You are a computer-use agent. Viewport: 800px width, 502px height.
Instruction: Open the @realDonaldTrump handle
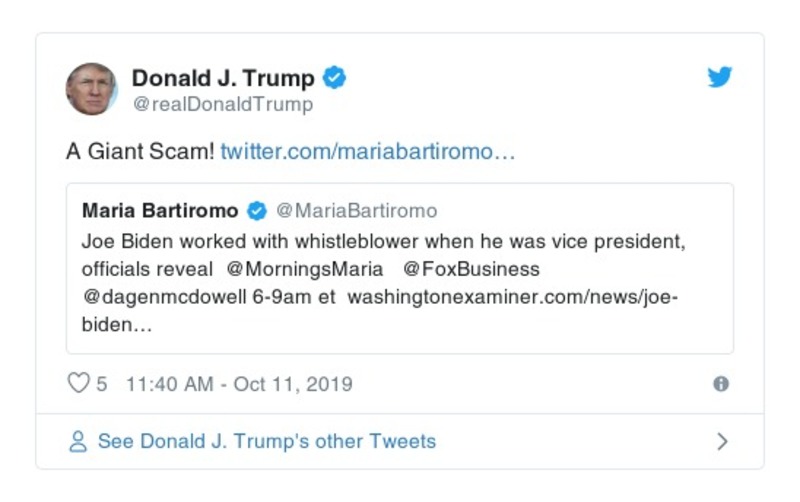click(222, 104)
